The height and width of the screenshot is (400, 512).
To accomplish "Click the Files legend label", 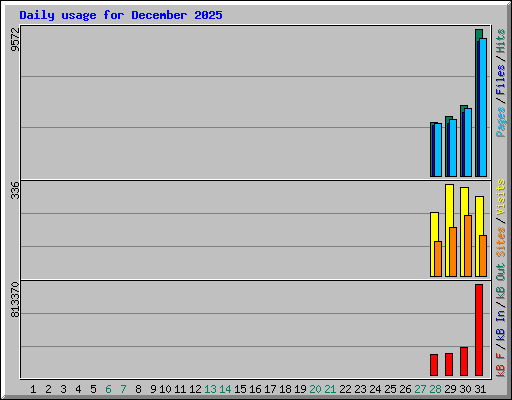I will 501,80.
